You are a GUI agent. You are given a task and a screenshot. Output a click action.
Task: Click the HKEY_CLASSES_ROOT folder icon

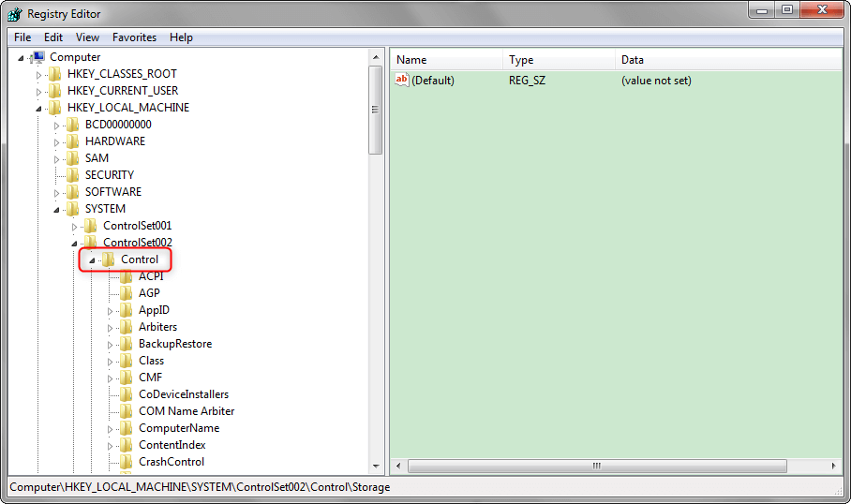(x=55, y=74)
